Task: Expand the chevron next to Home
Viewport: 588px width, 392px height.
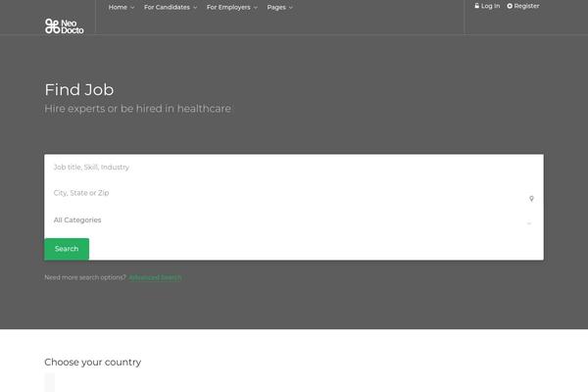Action: point(132,8)
